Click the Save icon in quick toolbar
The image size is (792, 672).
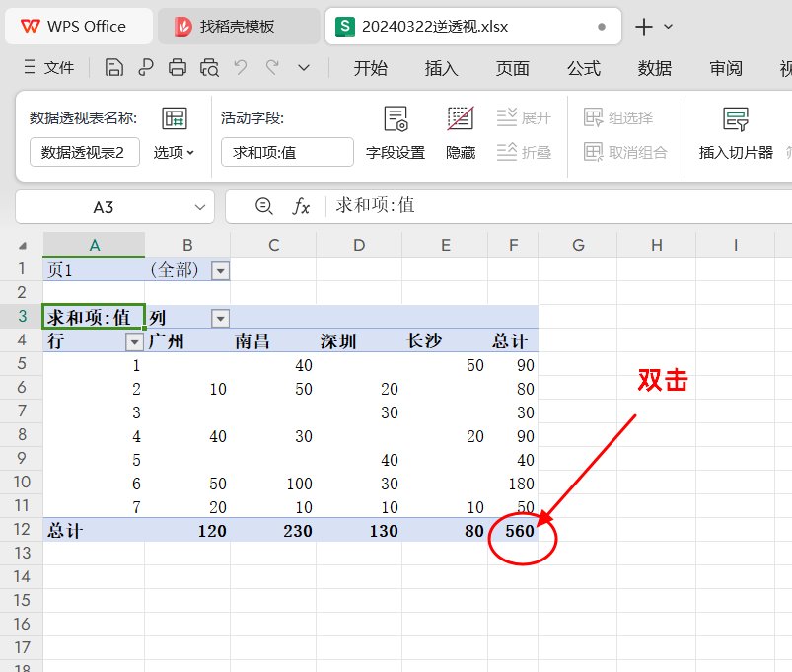(x=113, y=67)
